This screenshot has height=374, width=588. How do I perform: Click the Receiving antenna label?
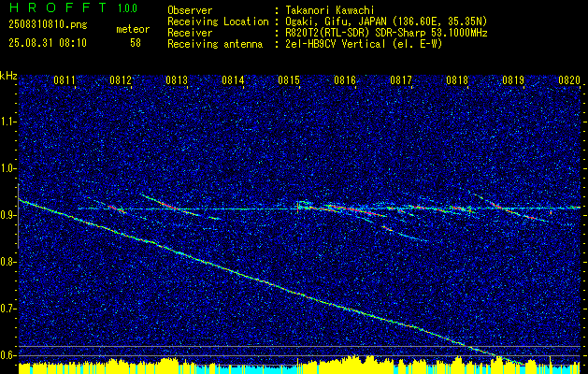[x=215, y=44]
